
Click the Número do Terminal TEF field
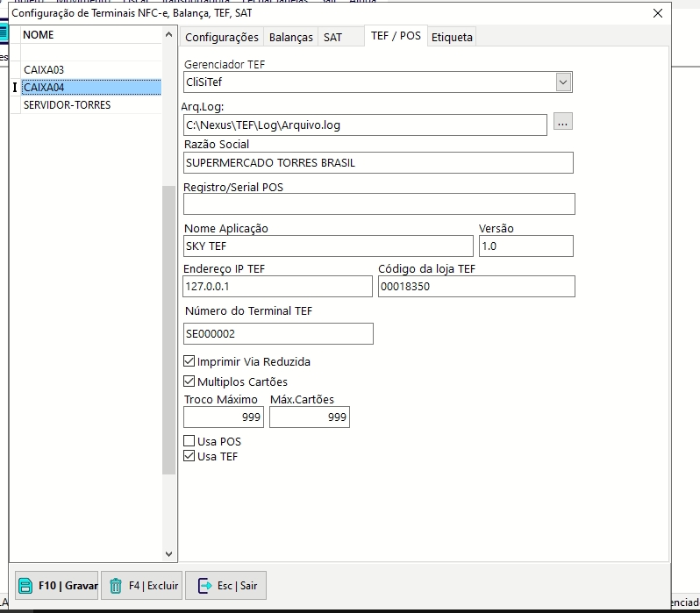278,333
